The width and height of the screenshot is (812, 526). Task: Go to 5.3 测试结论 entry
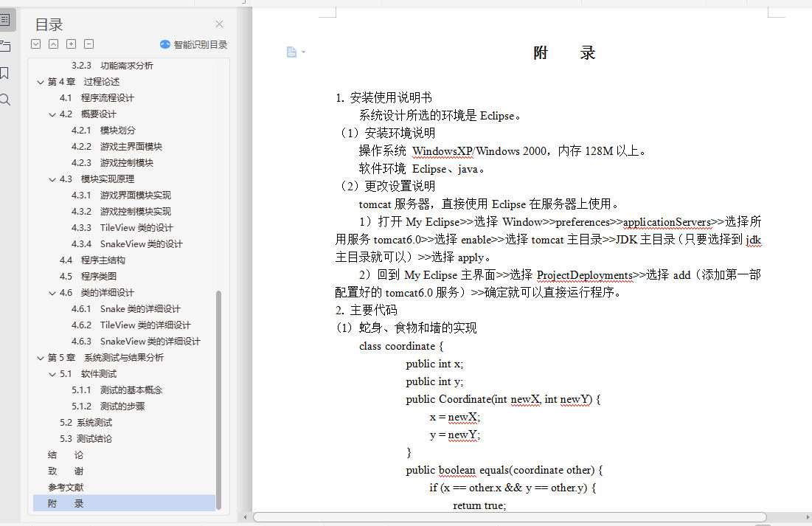[x=86, y=439]
